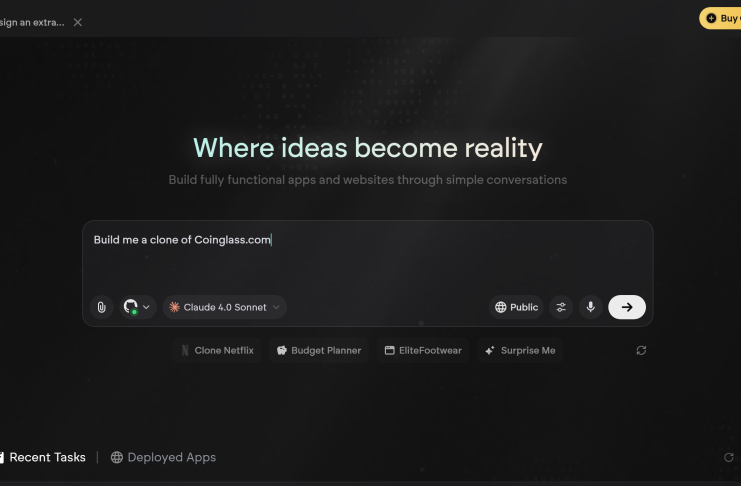Close the 'sign an extra...' tab

pos(78,22)
